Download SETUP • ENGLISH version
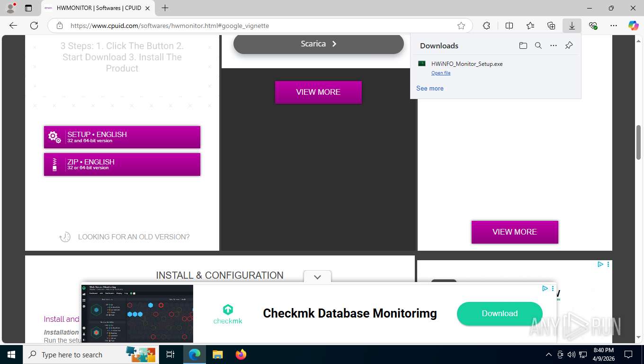Viewport: 644px width, 364px height. coord(122,137)
